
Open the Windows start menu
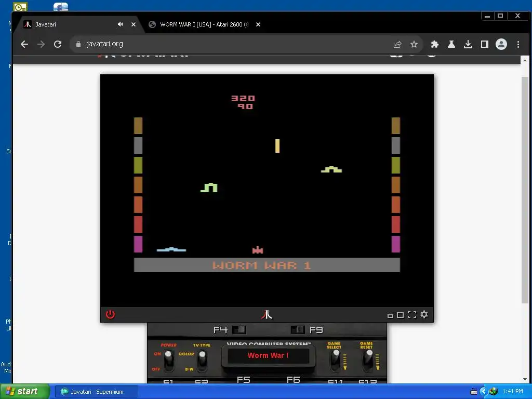(x=25, y=392)
